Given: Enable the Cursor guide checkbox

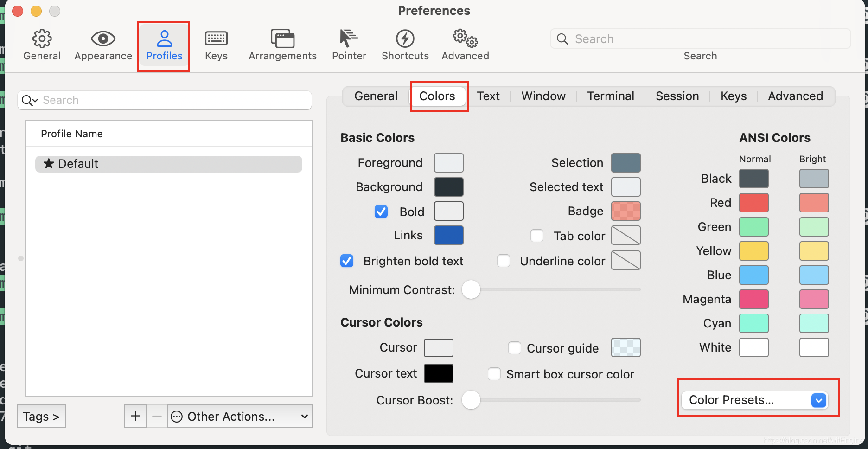Looking at the screenshot, I should [x=515, y=348].
